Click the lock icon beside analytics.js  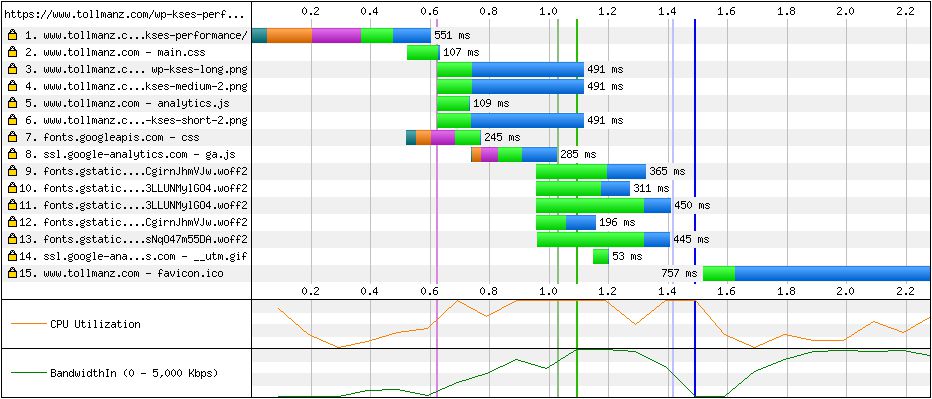coord(12,103)
